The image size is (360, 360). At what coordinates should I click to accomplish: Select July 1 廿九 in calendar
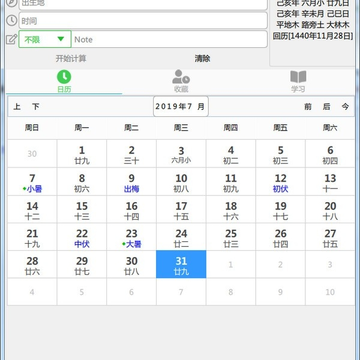[82, 154]
